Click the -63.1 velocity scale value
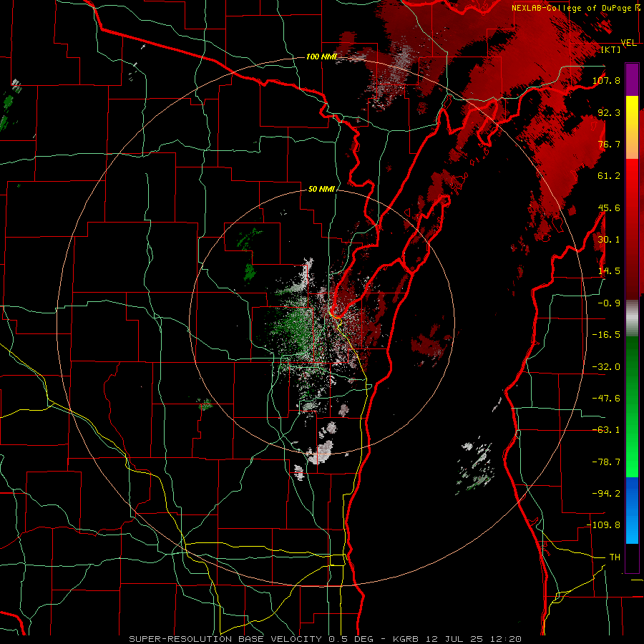The width and height of the screenshot is (644, 644). (606, 430)
